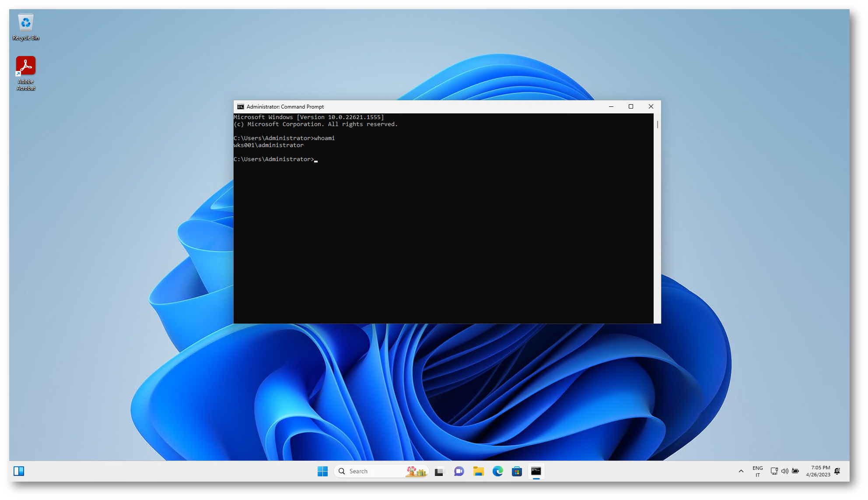This screenshot has height=500, width=868.
Task: Open the Widgets panel icon
Action: 19,471
